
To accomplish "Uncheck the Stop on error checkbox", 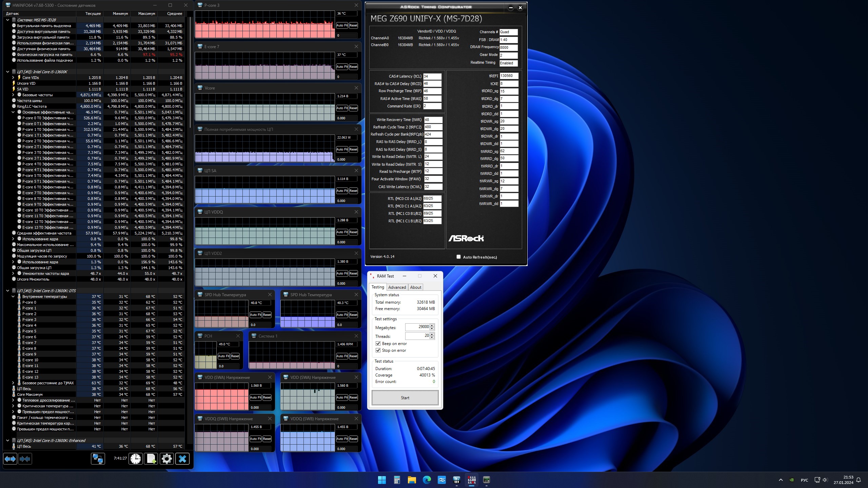I will tap(378, 350).
